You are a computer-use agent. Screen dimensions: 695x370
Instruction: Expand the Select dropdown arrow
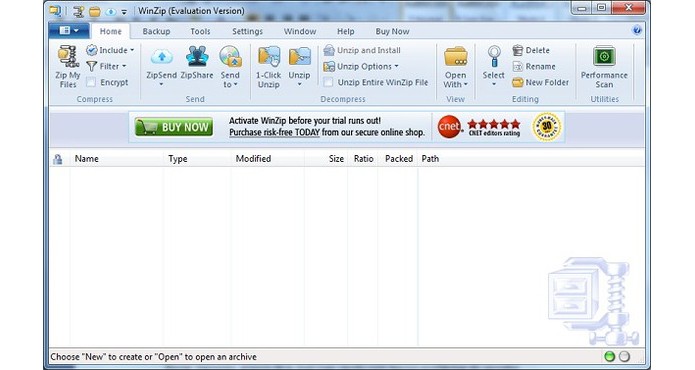point(493,84)
